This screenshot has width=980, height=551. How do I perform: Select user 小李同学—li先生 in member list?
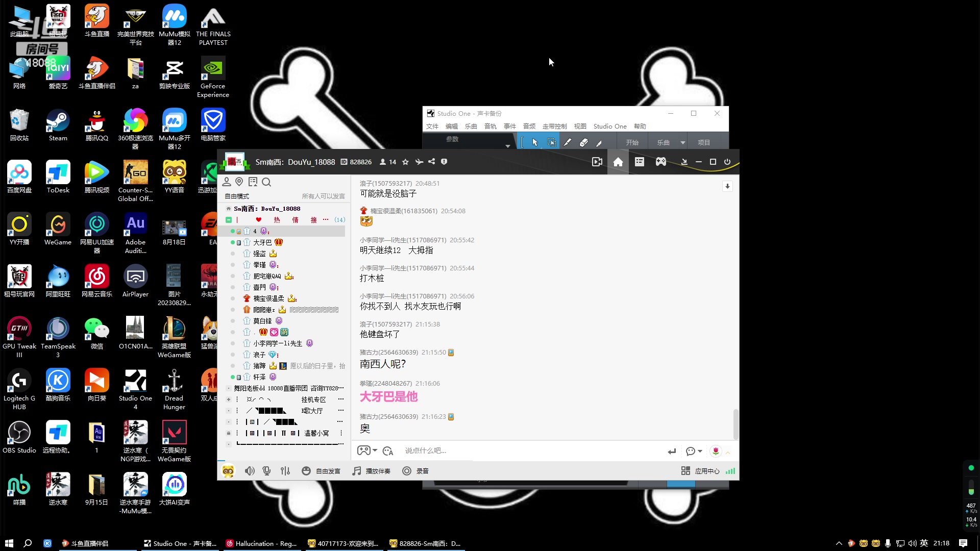tap(278, 343)
